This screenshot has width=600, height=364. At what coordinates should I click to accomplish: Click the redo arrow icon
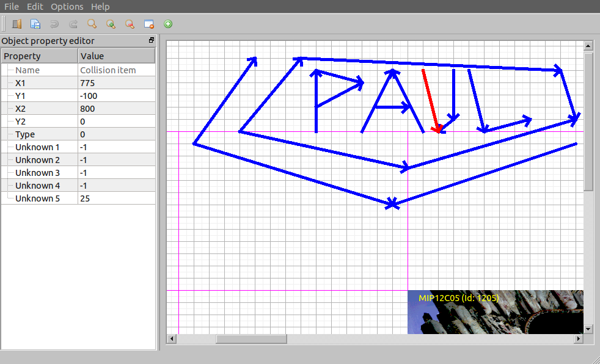click(x=73, y=24)
